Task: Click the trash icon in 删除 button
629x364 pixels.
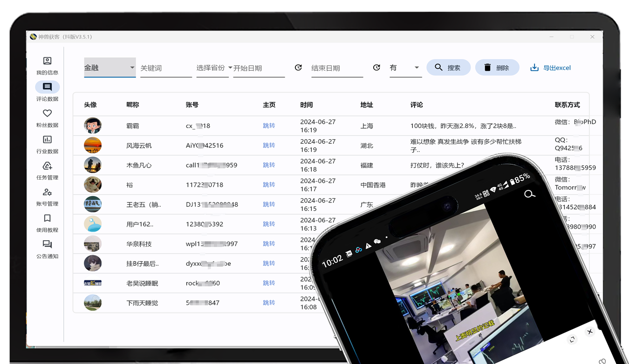Action: [x=487, y=67]
